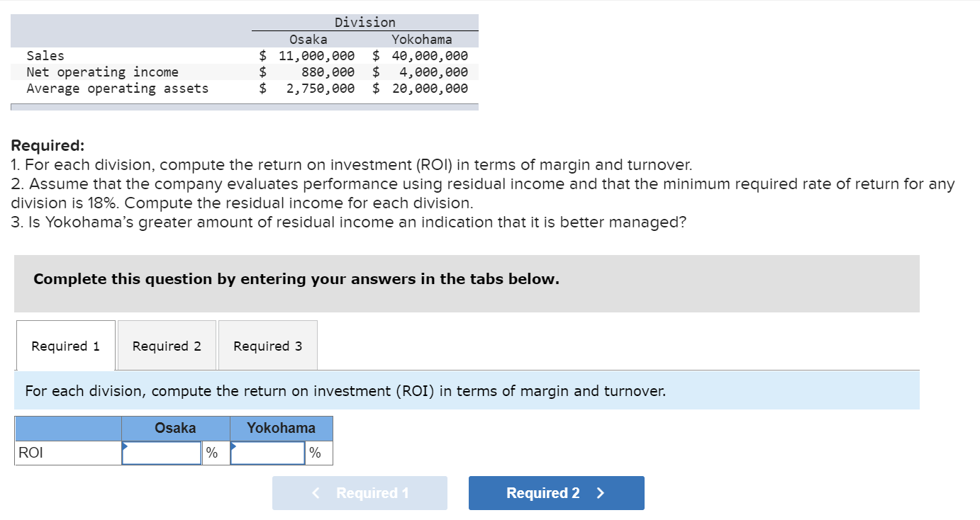Viewport: 980px width, 520px height.
Task: Switch to the Required 2 tab
Action: (167, 345)
